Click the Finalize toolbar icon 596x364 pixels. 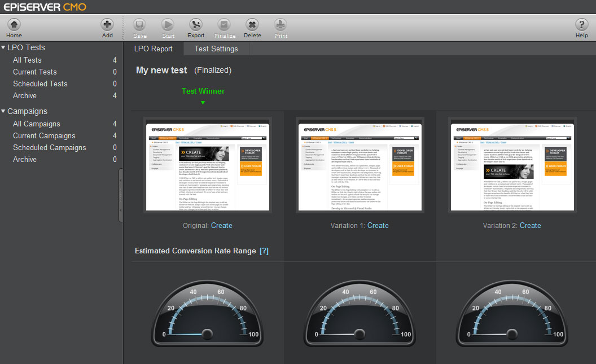(225, 25)
